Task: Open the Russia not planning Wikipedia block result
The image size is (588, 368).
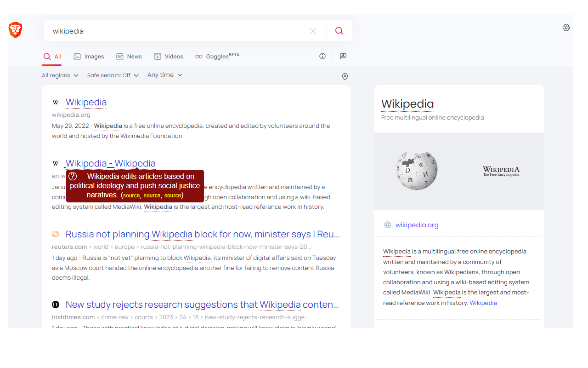Action: coord(203,234)
